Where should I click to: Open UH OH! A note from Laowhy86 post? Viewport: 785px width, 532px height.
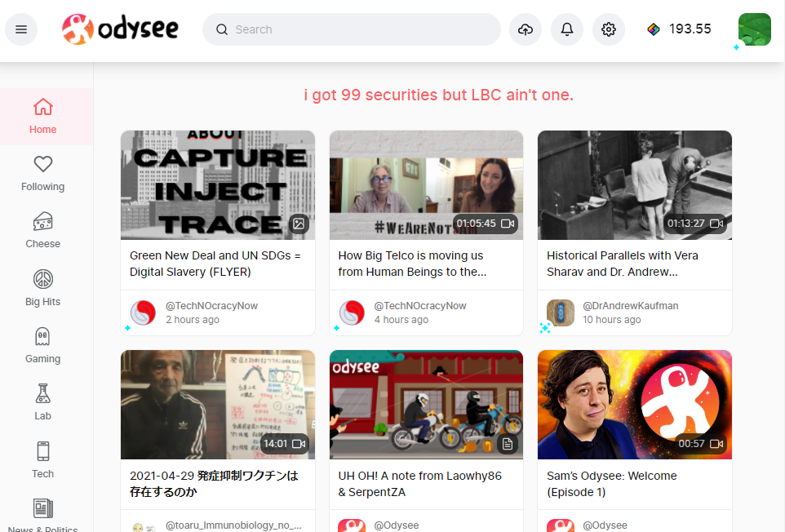419,483
